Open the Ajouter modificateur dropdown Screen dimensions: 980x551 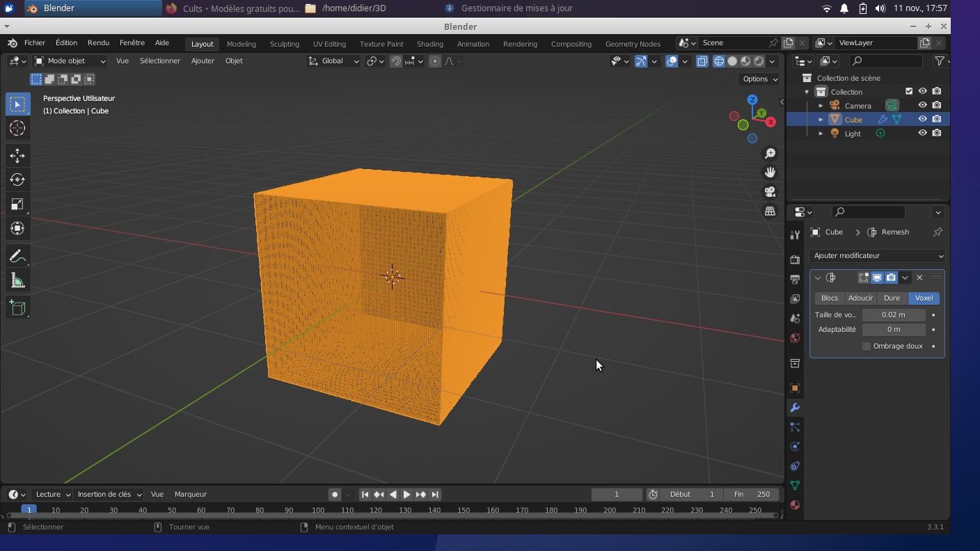[x=876, y=255]
